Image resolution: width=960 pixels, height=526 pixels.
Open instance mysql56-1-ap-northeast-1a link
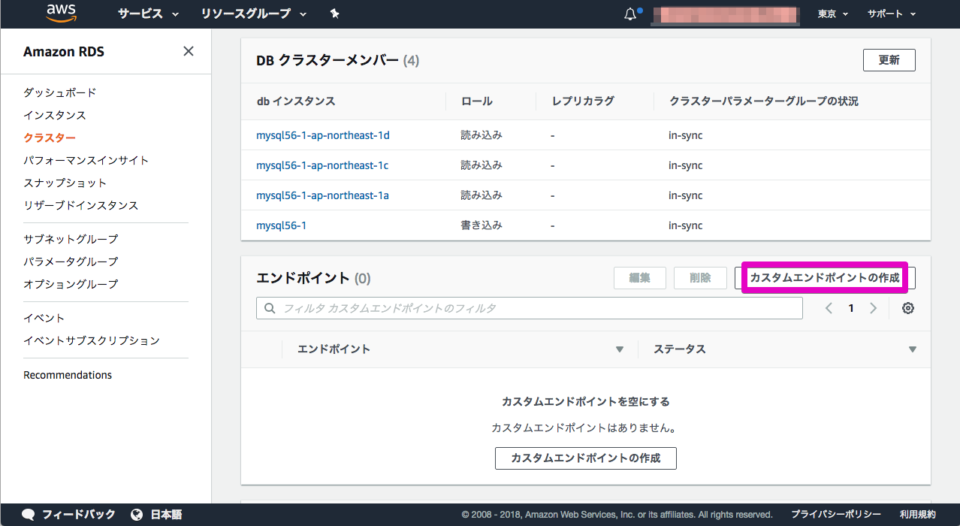[x=322, y=195]
